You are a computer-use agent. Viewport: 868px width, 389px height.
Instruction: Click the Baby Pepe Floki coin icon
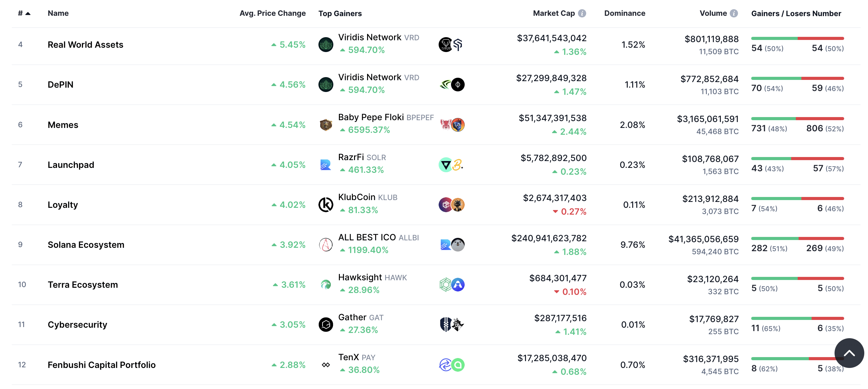(x=326, y=125)
